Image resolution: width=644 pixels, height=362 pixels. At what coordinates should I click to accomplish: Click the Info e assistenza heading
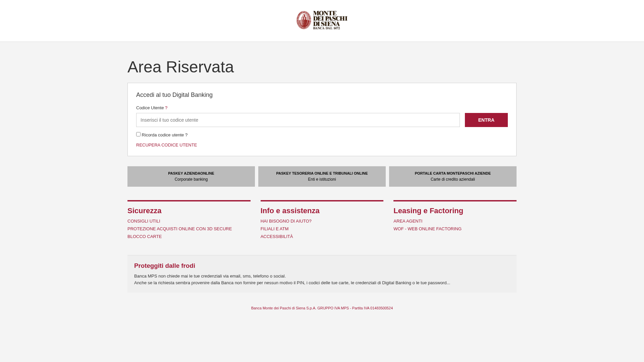click(x=290, y=211)
